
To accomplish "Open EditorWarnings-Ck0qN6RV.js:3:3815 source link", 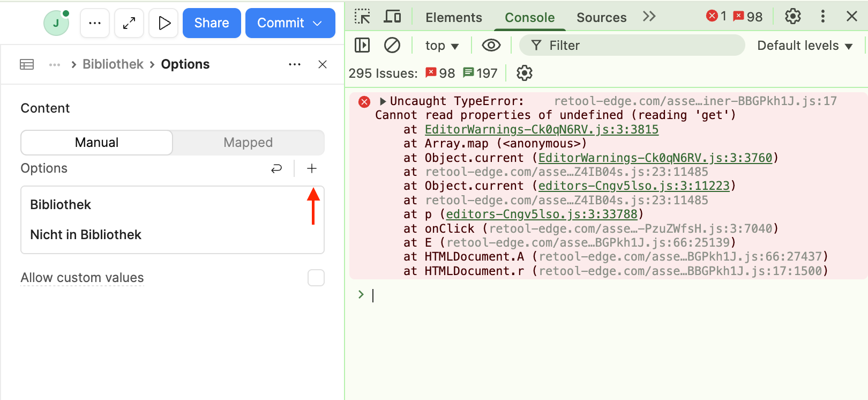I will [x=541, y=130].
